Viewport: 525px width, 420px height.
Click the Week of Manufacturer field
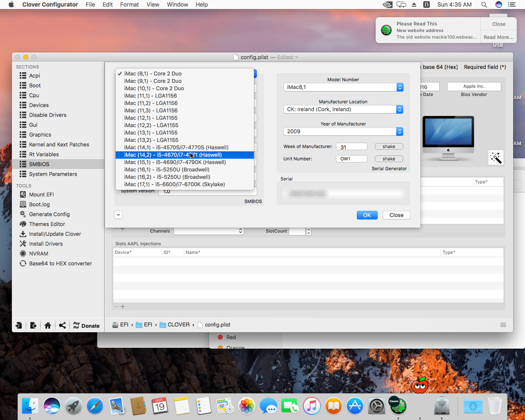(352, 147)
